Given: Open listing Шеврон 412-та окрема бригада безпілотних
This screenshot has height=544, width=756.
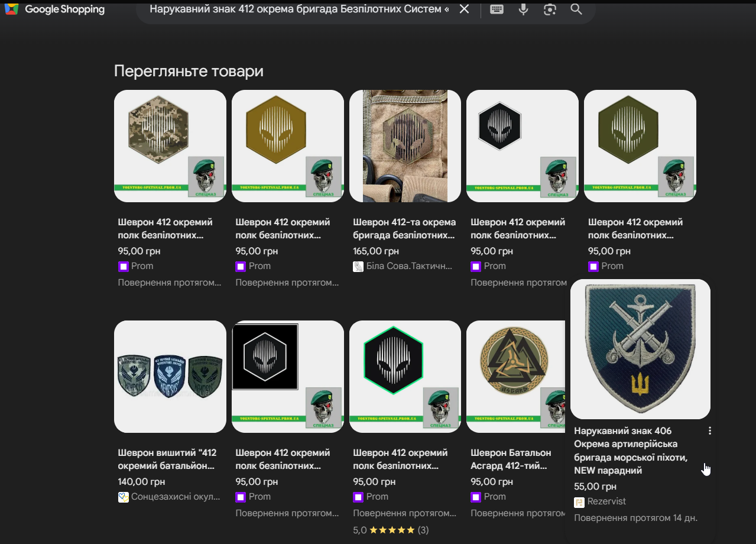Looking at the screenshot, I should pos(404,229).
